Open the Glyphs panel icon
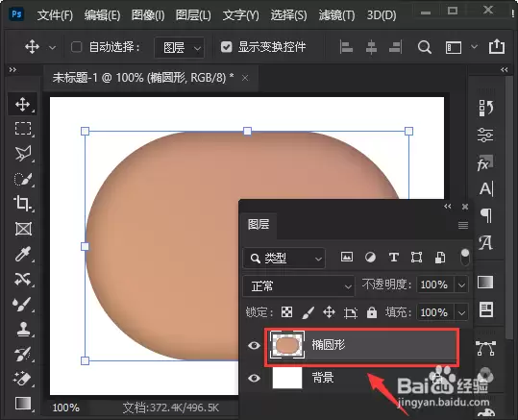 click(x=485, y=242)
